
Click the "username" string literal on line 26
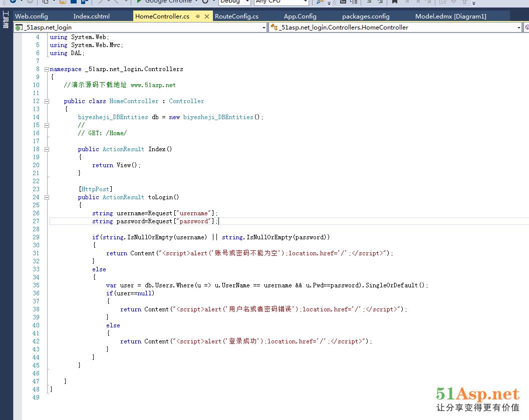(x=194, y=213)
